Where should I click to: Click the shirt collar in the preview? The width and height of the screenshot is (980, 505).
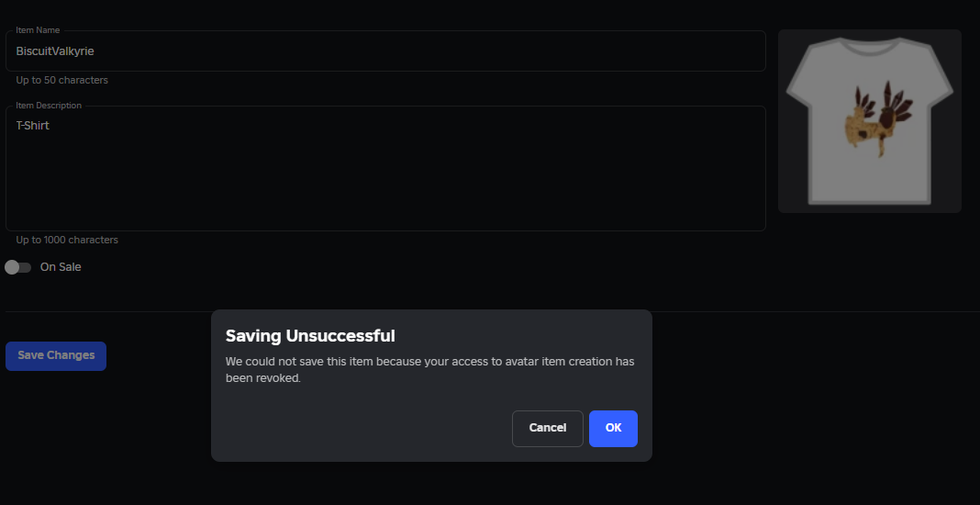[869, 46]
